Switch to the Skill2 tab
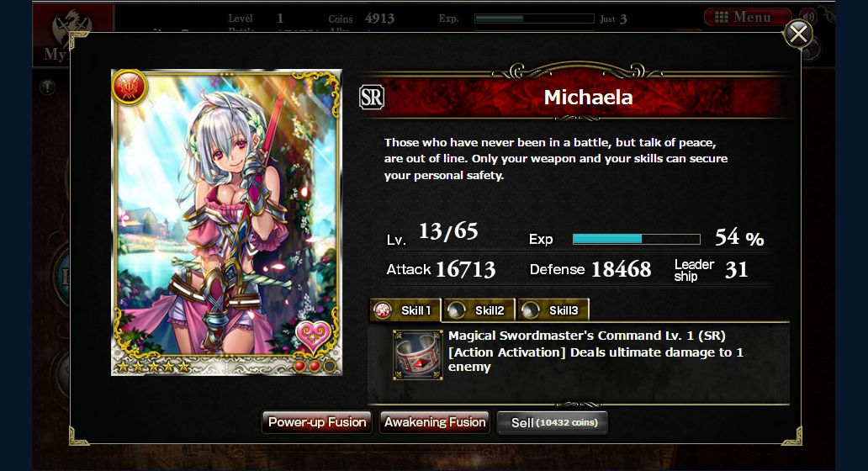This screenshot has height=471, width=868. tap(479, 310)
